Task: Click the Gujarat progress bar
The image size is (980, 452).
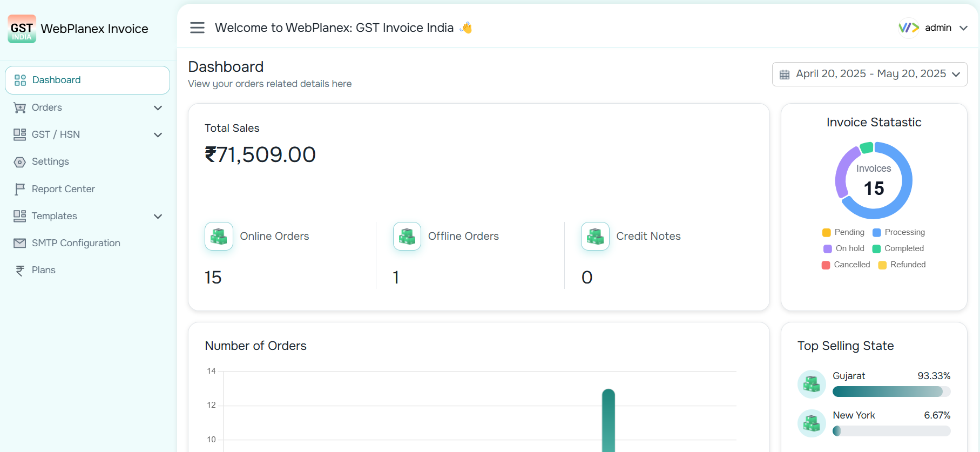Action: point(891,392)
